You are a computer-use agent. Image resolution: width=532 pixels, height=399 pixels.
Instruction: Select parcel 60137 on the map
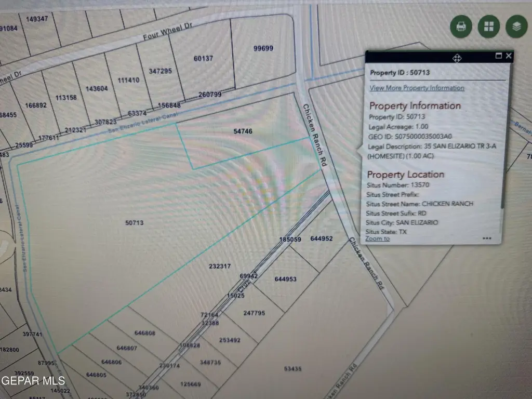203,58
